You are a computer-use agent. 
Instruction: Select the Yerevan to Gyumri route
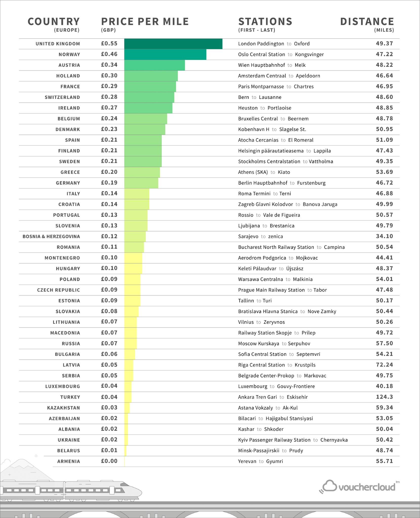[x=260, y=461]
